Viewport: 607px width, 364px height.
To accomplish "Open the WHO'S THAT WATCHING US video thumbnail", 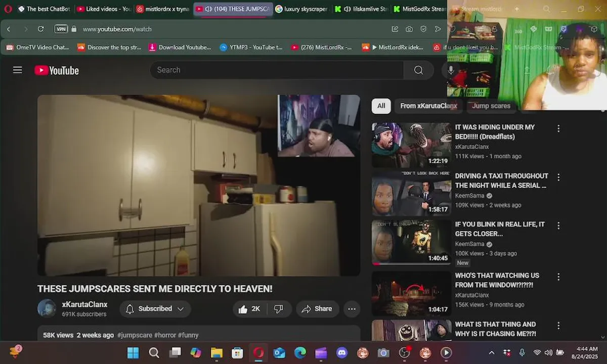I will tap(411, 294).
